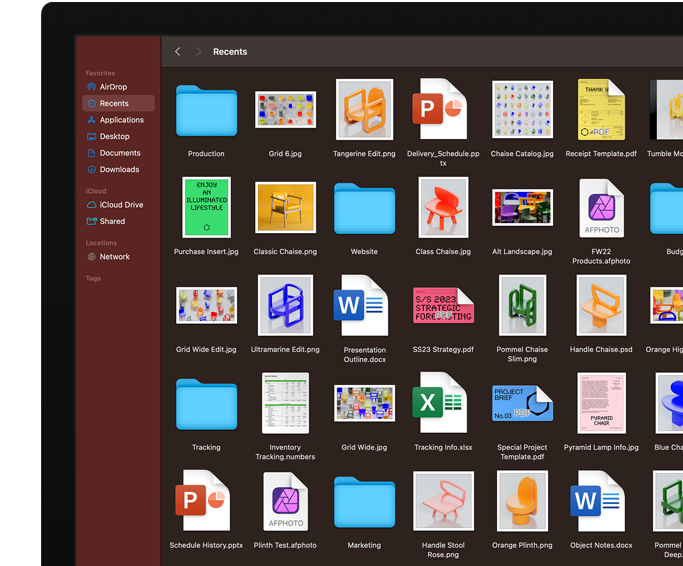Open AirDrop in the sidebar
The image size is (683, 566).
tap(112, 87)
